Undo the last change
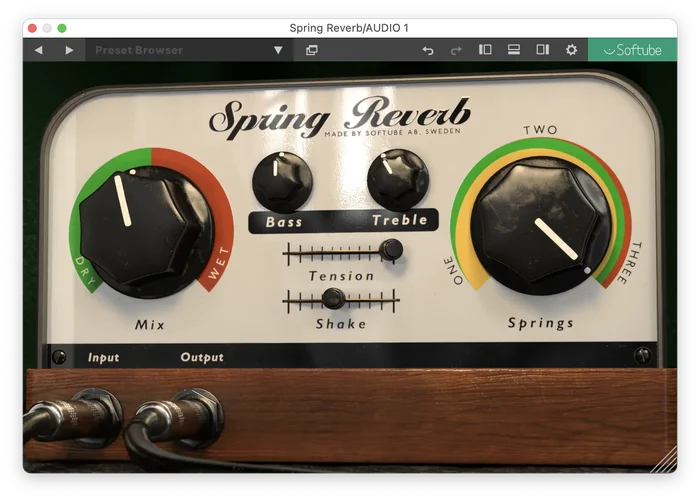Screen dimensions: 700x500 [428, 50]
